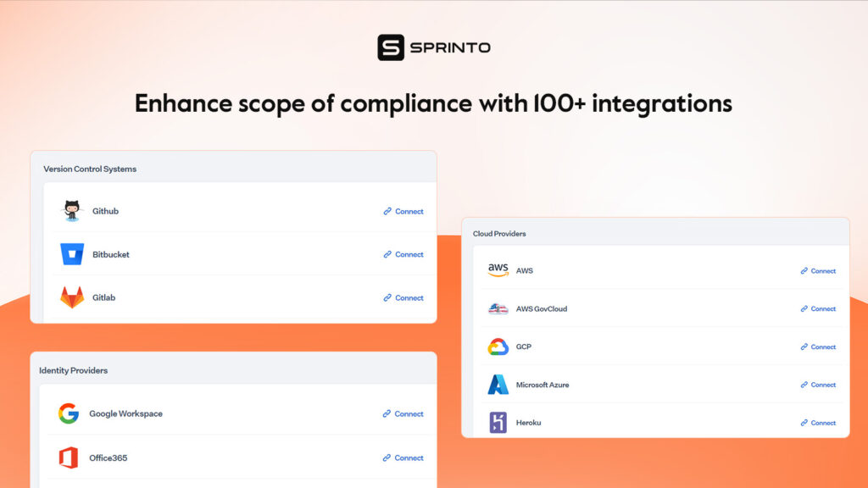The image size is (868, 488).
Task: Click the Sprinto logo at top
Action: click(x=434, y=47)
